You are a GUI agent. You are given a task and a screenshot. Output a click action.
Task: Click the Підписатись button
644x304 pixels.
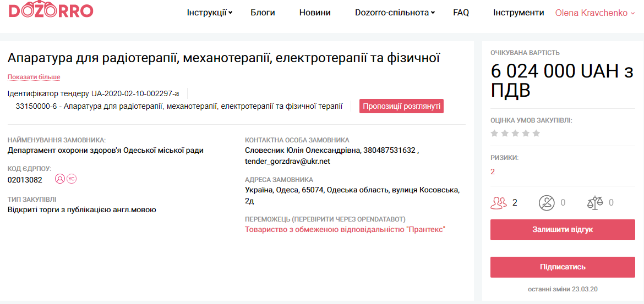[563, 267]
